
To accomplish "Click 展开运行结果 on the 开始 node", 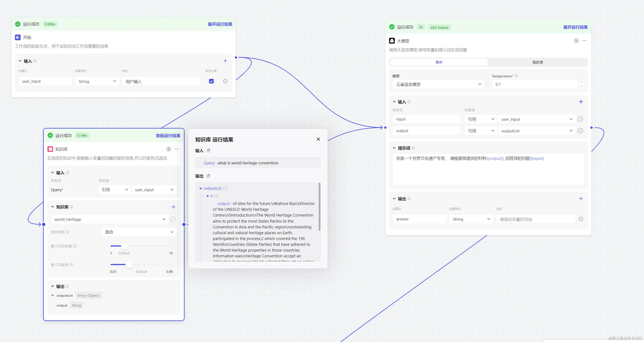I will tap(220, 24).
